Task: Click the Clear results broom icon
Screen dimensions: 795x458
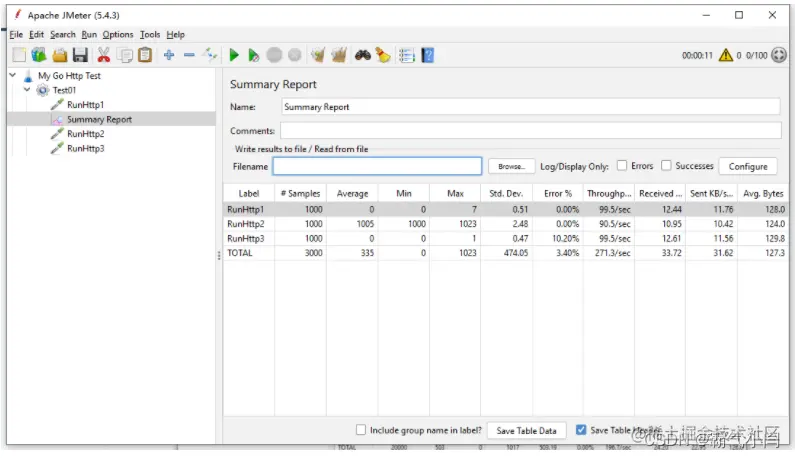Action: 318,55
